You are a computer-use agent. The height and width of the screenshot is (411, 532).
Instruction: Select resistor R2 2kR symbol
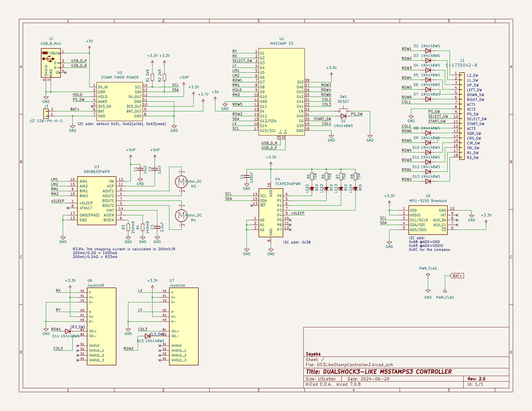164,77
